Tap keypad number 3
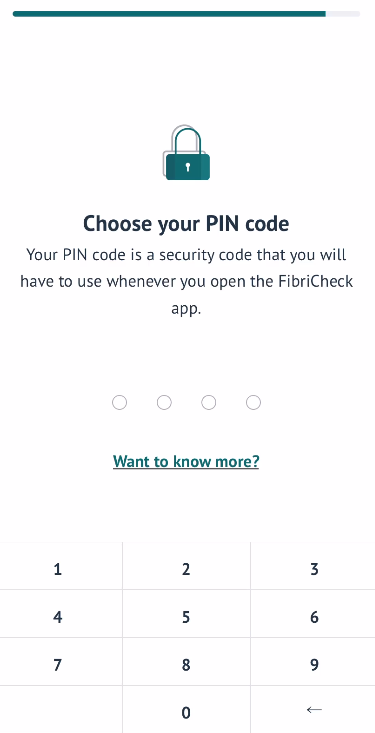Image resolution: width=375 pixels, height=733 pixels. [313, 566]
